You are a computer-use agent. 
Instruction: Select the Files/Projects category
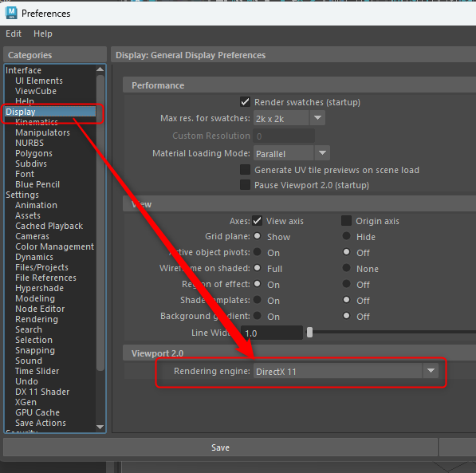tap(41, 267)
